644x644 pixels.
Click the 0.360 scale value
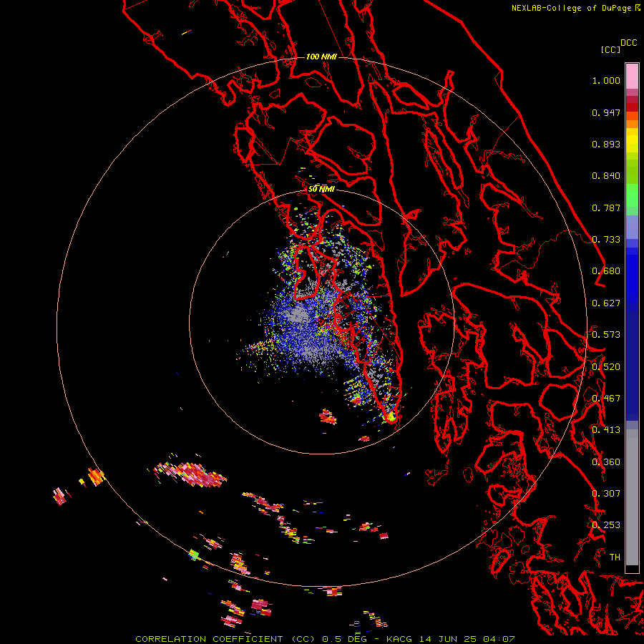[x=606, y=462]
